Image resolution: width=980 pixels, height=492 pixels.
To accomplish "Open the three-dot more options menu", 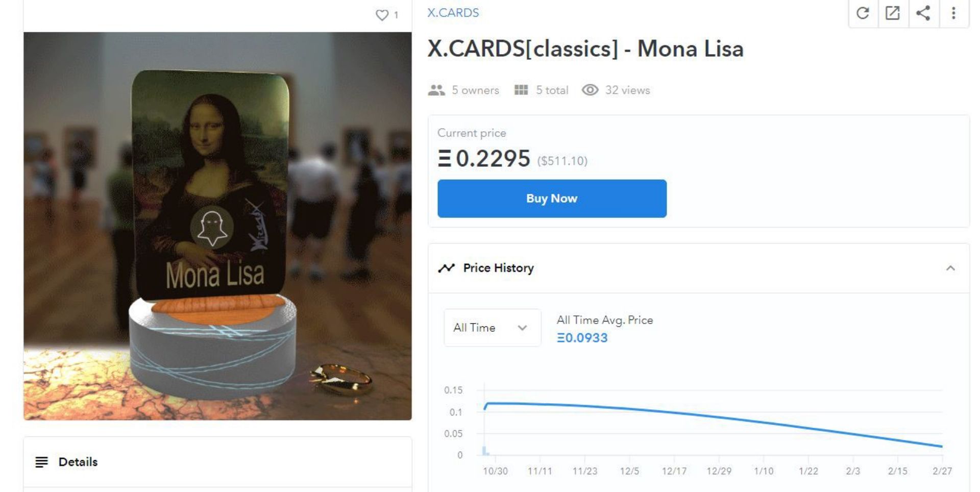I will tap(953, 13).
